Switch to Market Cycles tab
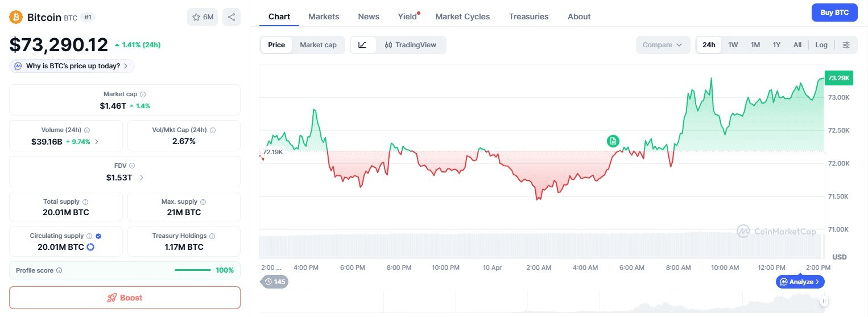868x317 pixels. click(462, 17)
